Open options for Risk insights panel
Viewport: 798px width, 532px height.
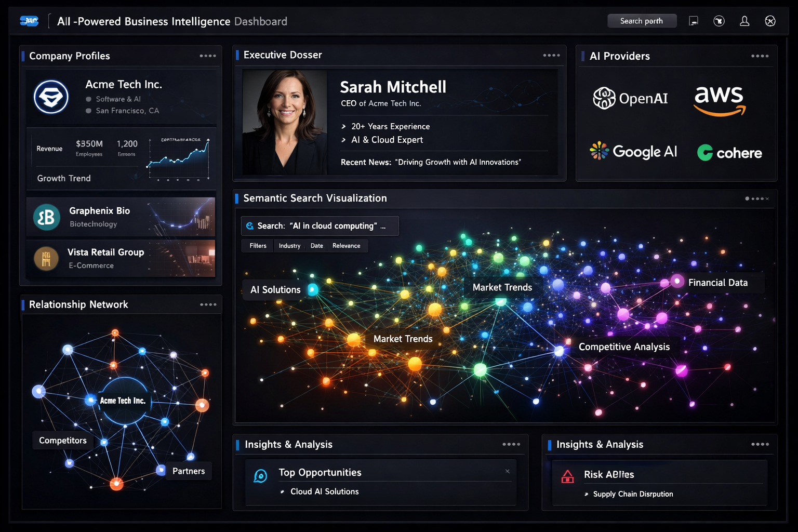point(760,444)
